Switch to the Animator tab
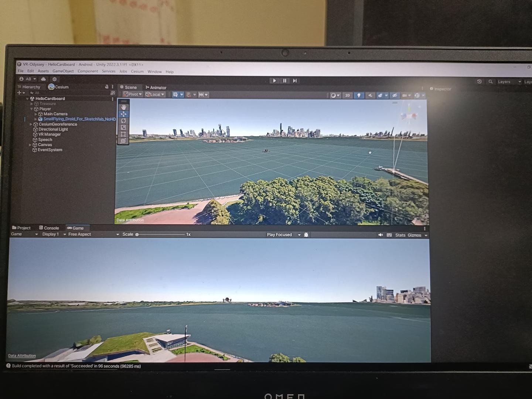Screen dimensions: 532x399 [x=156, y=88]
